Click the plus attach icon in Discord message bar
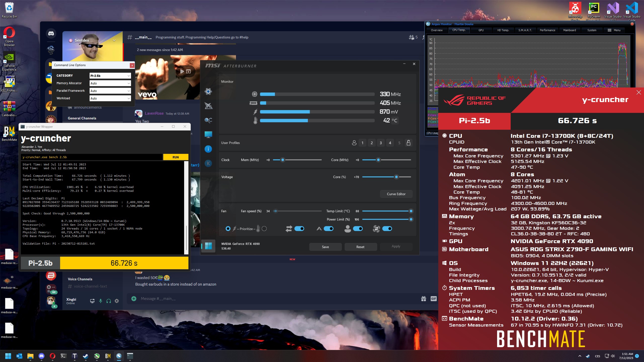Screen dimensions: 644x362 [x=134, y=299]
